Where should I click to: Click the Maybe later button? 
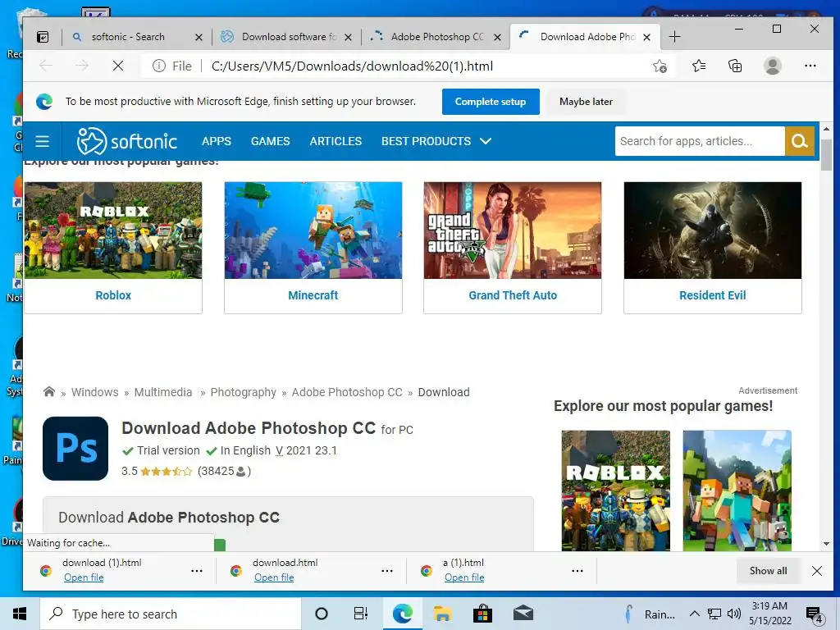(x=586, y=102)
